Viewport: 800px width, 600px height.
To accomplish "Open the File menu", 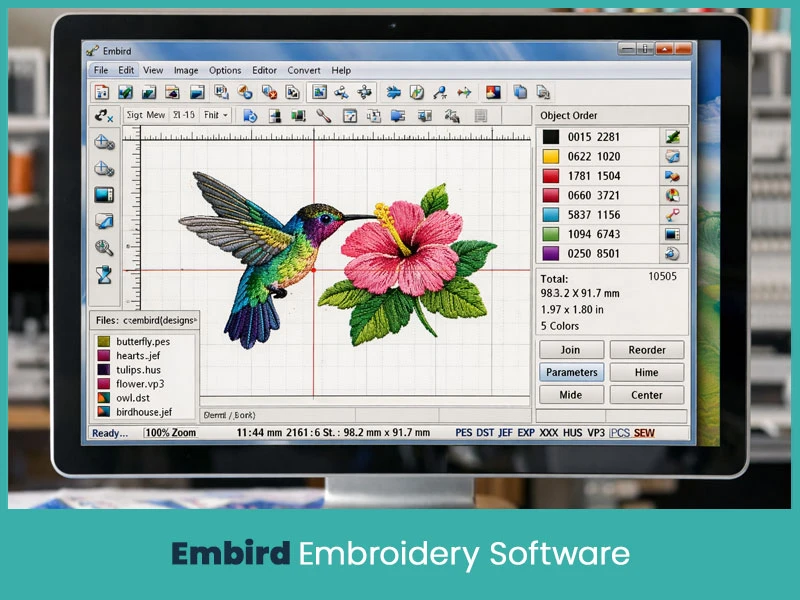I will pyautogui.click(x=101, y=70).
